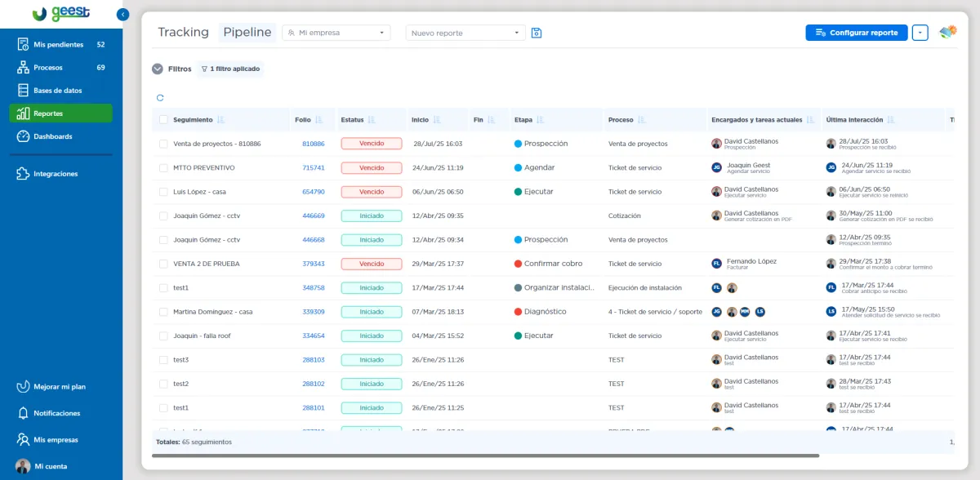980x480 pixels.
Task: Expand the Nuevo reporte combo box
Action: (x=465, y=33)
